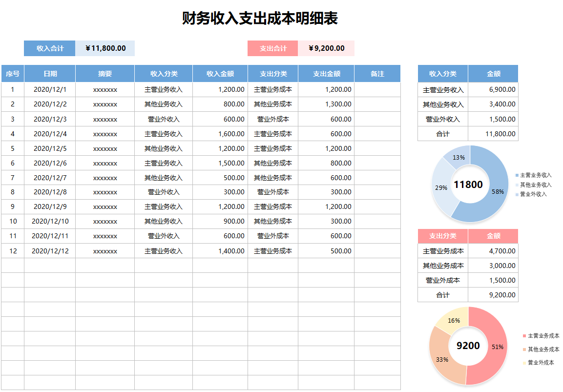563x392 pixels.
Task: Click the 51% slice of expense donut chart
Action: click(497, 347)
